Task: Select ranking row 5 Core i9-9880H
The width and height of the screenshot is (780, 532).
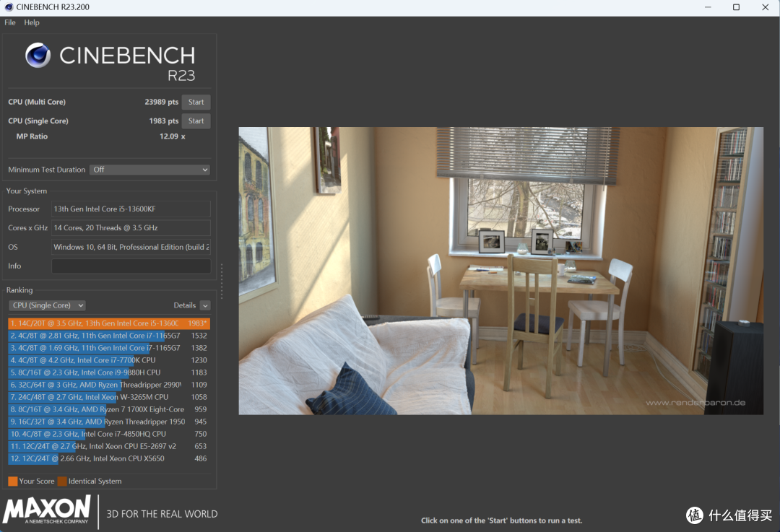Action: coord(109,372)
